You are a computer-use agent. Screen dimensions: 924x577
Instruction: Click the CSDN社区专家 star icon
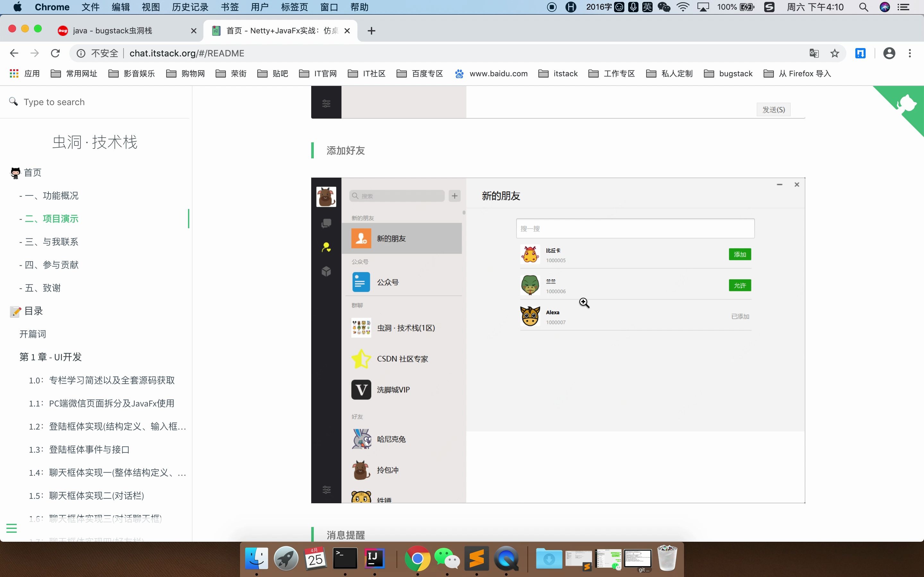point(361,358)
